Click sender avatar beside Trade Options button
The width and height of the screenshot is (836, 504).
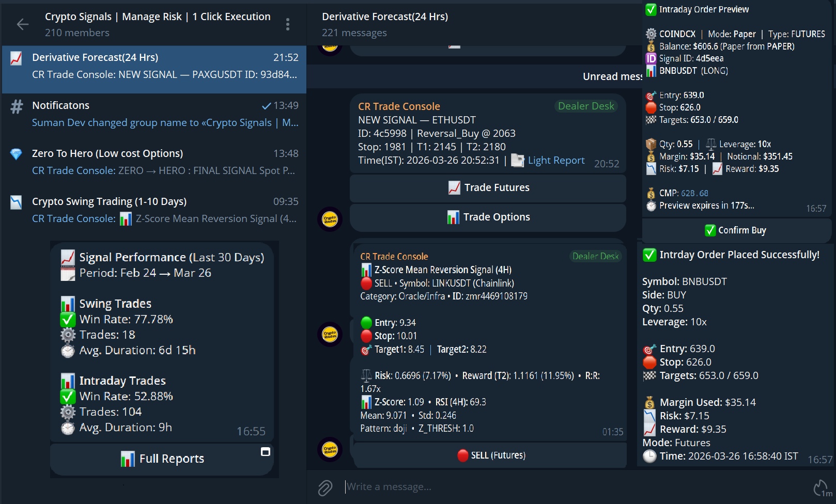330,219
